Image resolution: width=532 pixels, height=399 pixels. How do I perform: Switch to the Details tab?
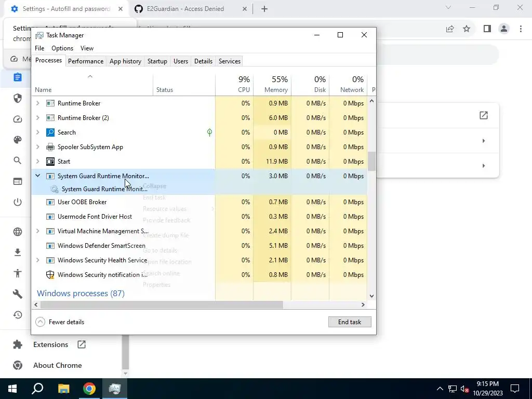[203, 61]
